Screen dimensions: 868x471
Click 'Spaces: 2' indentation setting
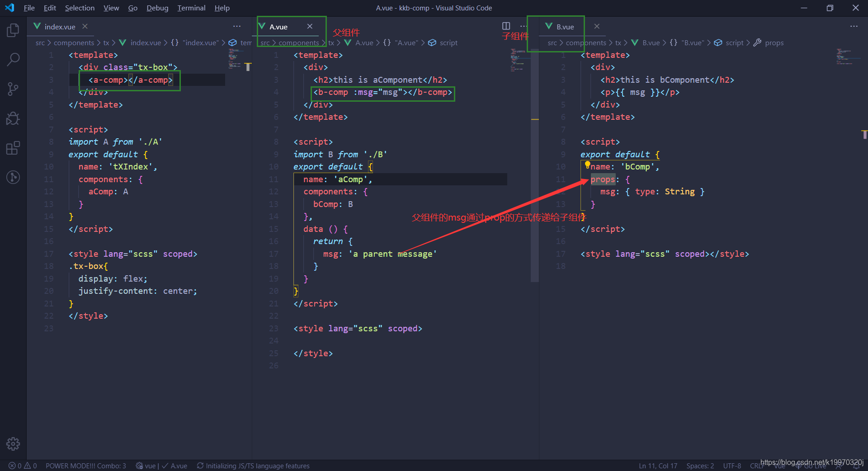coord(700,466)
